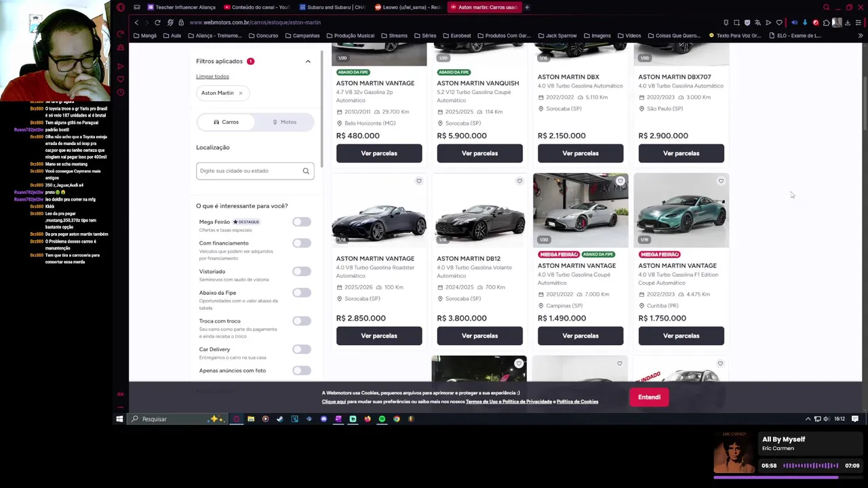Open Concurso bookmarks folder
Screen dimensions: 868x488
point(263,35)
